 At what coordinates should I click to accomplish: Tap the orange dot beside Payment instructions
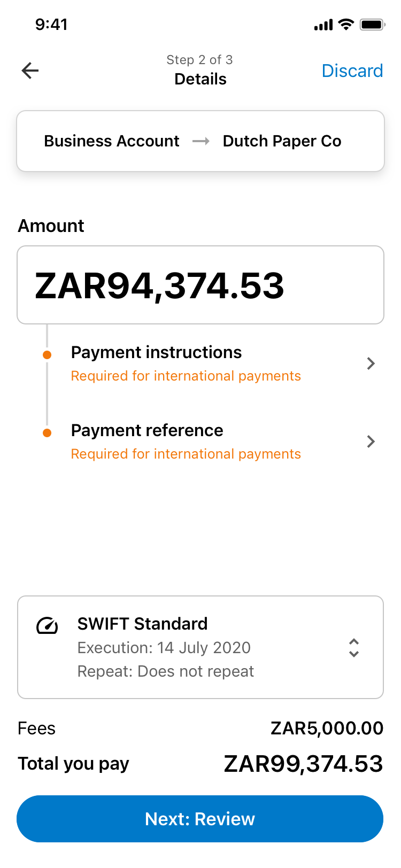[x=47, y=355]
